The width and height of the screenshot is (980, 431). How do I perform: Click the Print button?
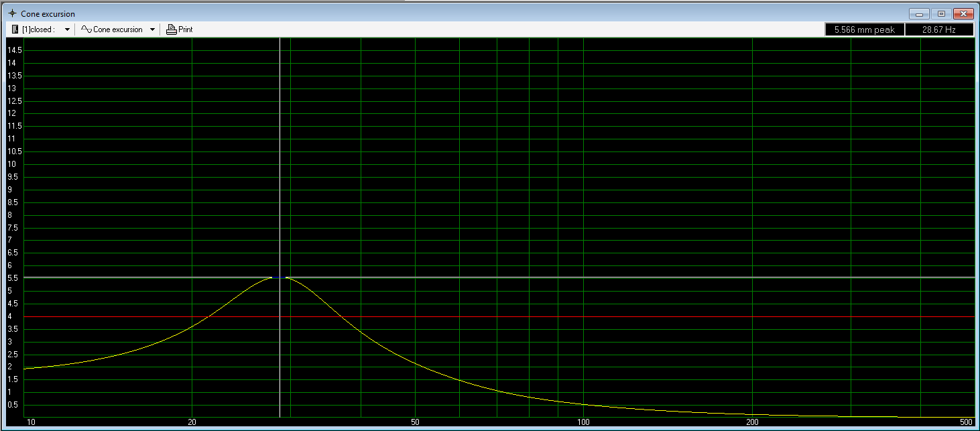(180, 29)
